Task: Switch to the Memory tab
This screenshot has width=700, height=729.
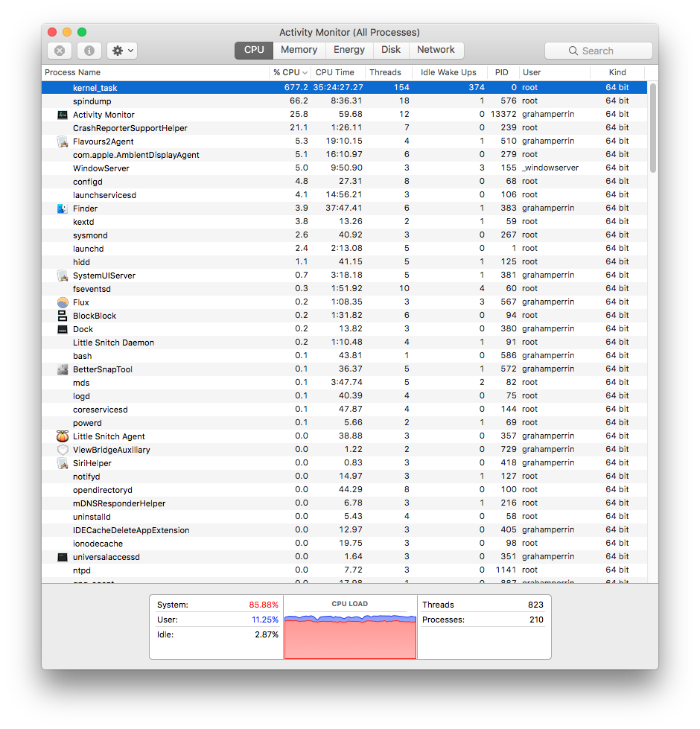Action: tap(299, 50)
